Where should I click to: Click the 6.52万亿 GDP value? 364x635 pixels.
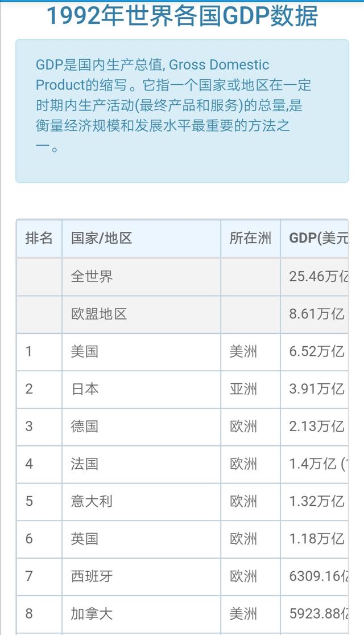coord(317,351)
